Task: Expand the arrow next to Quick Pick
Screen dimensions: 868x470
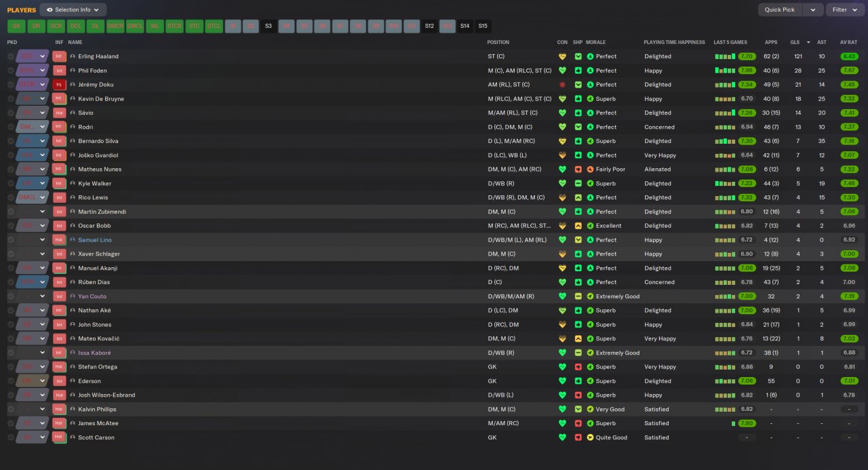Action: point(813,9)
